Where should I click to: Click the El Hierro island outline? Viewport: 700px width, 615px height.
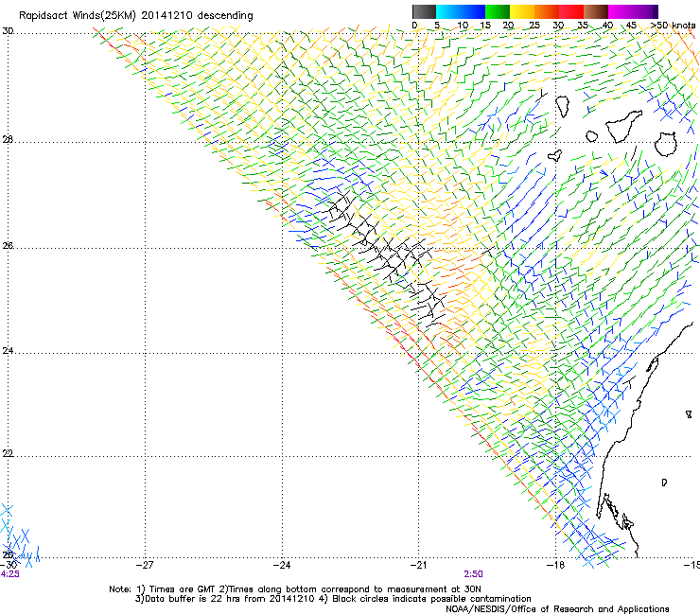click(555, 155)
